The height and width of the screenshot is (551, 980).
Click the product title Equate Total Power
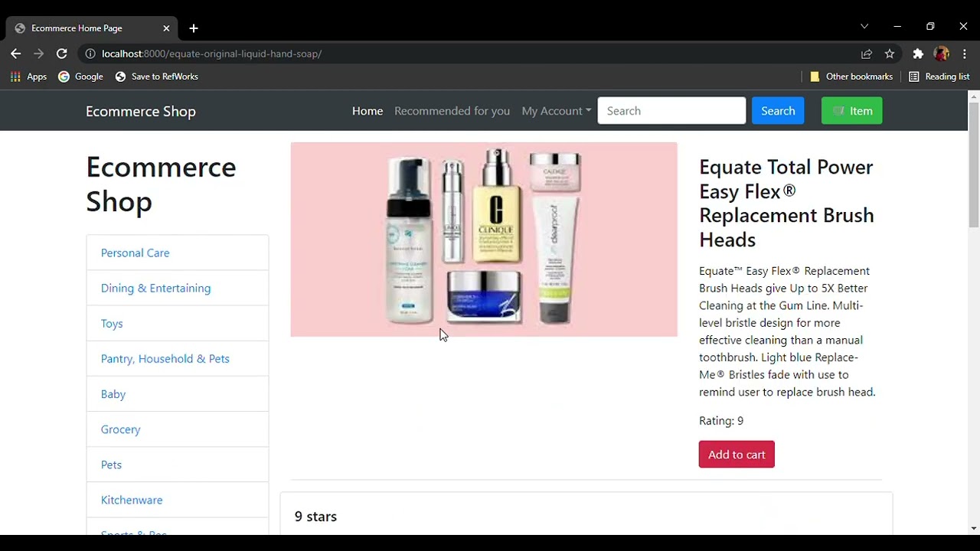tap(786, 203)
